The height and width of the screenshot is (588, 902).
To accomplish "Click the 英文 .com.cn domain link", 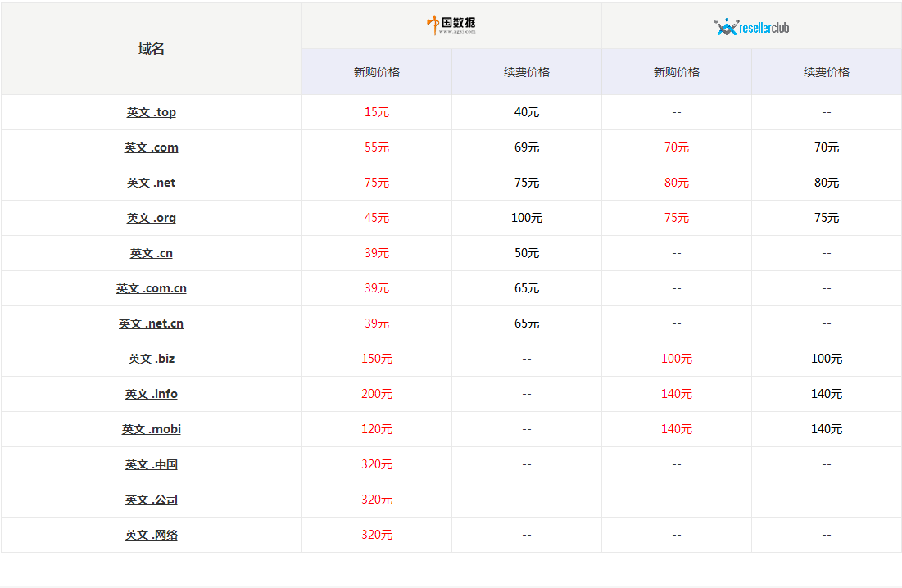I will pyautogui.click(x=151, y=288).
